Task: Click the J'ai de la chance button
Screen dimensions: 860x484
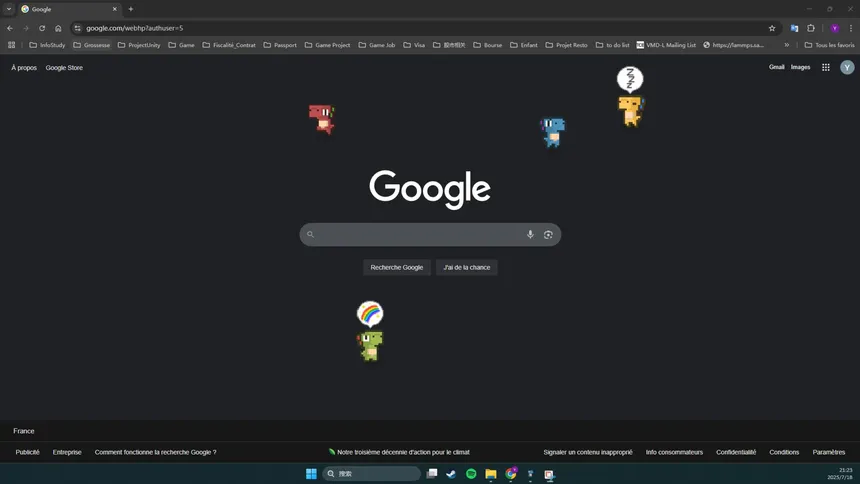Action: pos(467,267)
